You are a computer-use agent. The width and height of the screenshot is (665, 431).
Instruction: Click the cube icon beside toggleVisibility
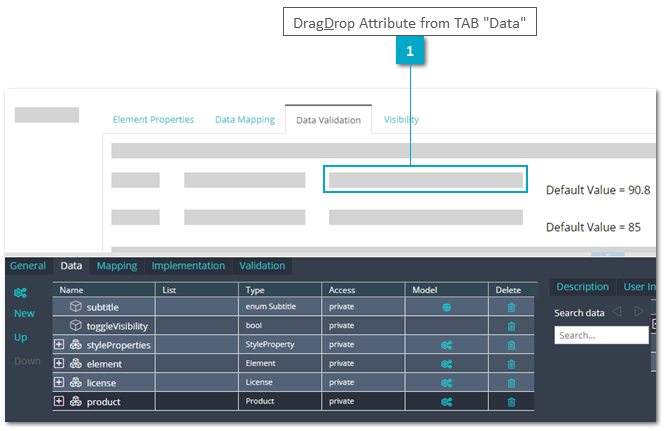tap(75, 325)
